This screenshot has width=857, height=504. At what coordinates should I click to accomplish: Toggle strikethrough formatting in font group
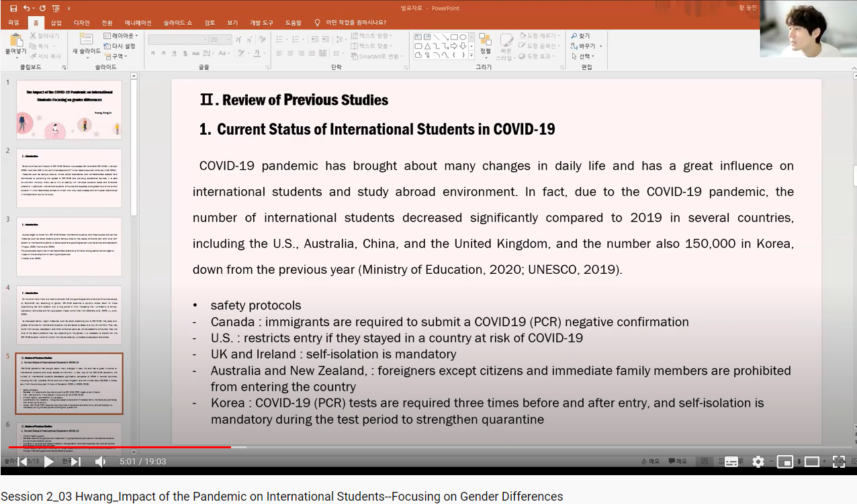point(195,53)
